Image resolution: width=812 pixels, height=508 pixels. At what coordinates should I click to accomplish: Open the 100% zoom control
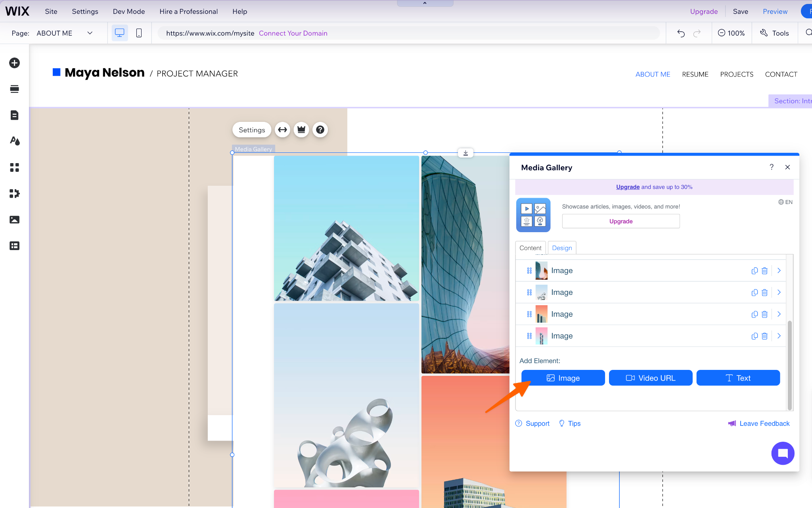(x=732, y=33)
